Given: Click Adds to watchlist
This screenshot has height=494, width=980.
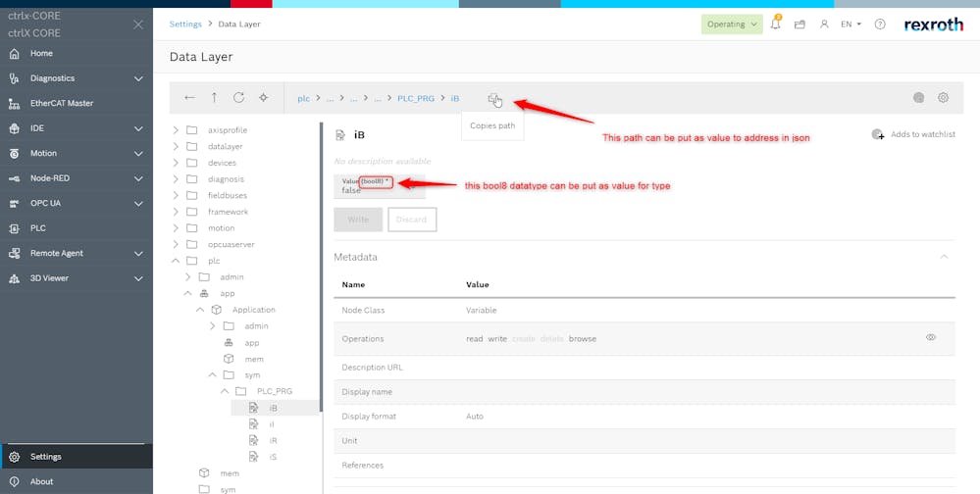Looking at the screenshot, I should click(913, 134).
